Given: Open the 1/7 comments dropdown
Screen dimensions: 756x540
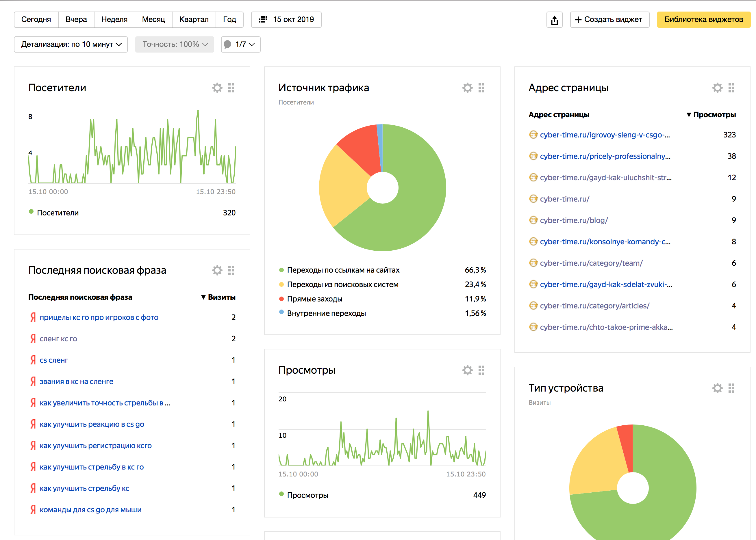Looking at the screenshot, I should [x=240, y=44].
